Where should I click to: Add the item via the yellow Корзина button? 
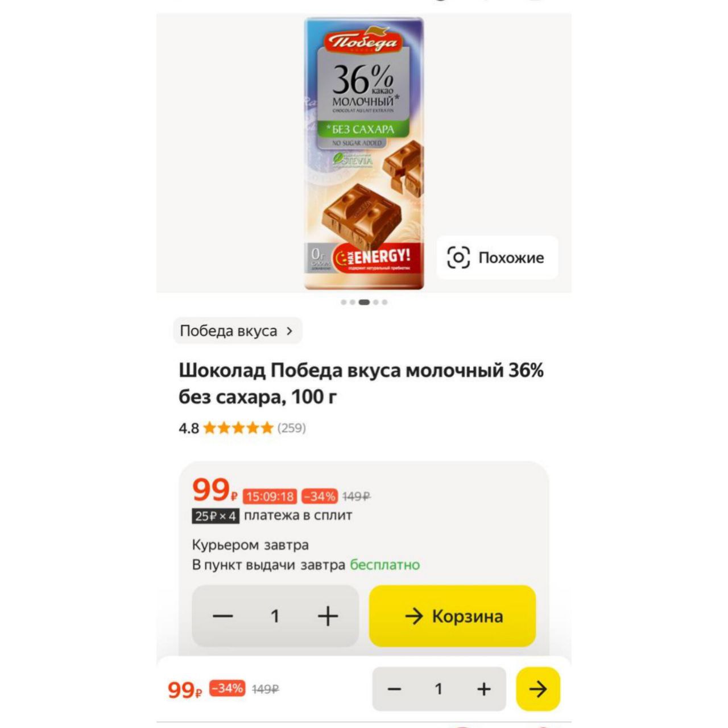(x=453, y=616)
